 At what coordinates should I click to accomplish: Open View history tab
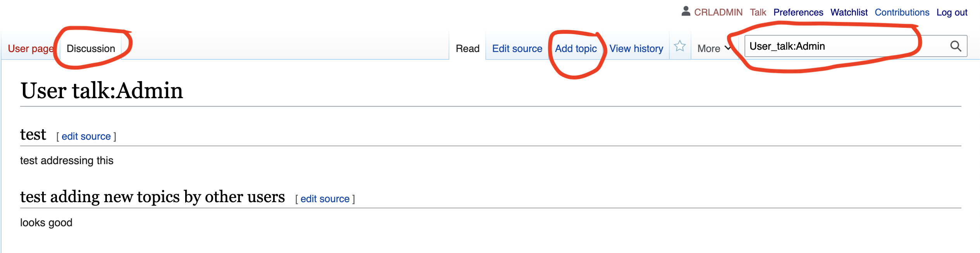(636, 49)
